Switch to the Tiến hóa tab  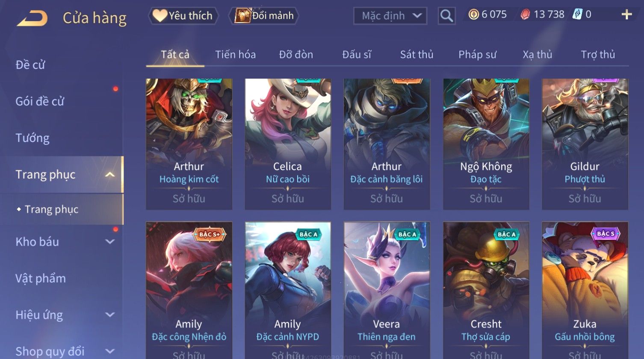click(x=235, y=54)
